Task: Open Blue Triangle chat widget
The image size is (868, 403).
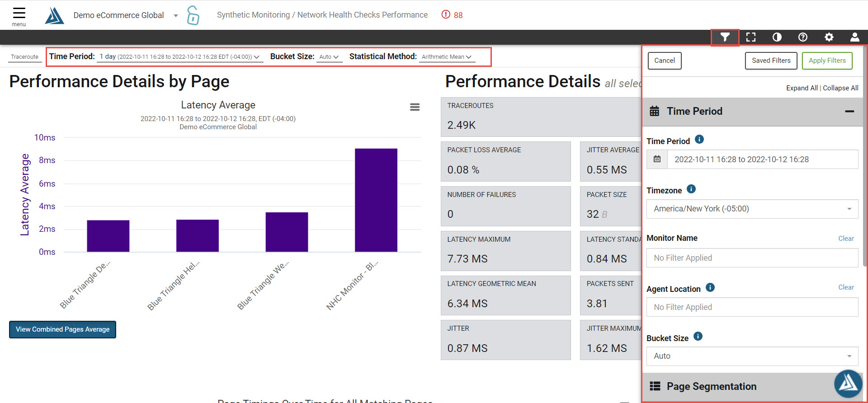Action: pos(848,384)
